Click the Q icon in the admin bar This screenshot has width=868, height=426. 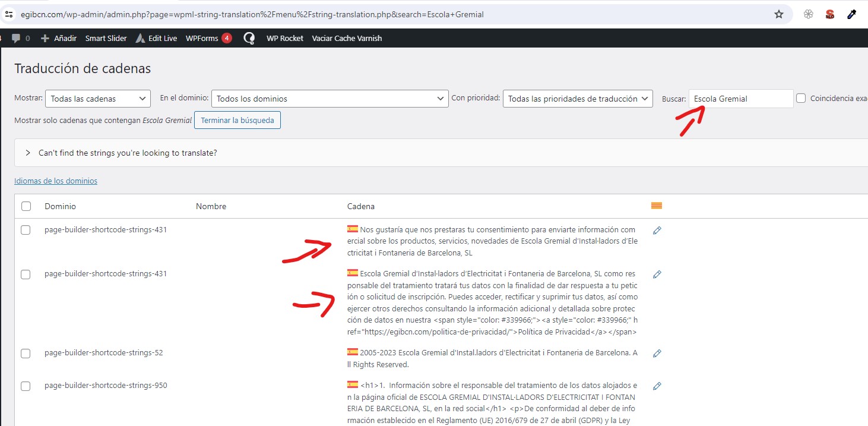coord(249,38)
